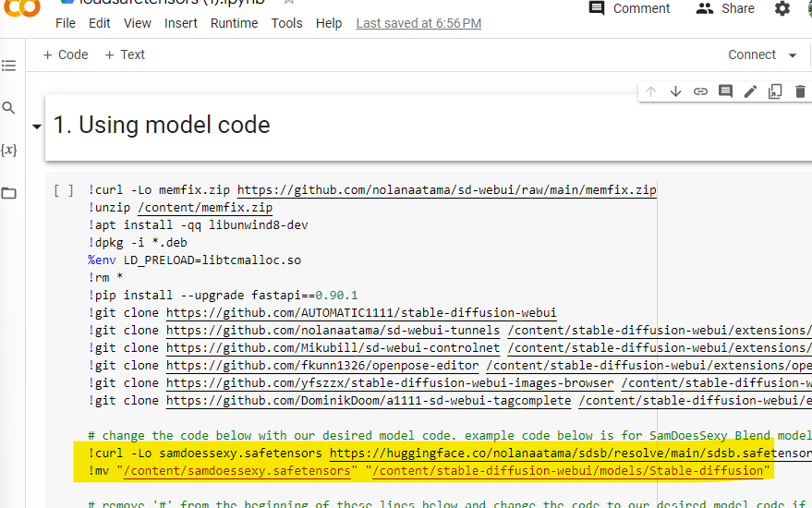
Task: Open the Tools menu
Action: point(287,23)
